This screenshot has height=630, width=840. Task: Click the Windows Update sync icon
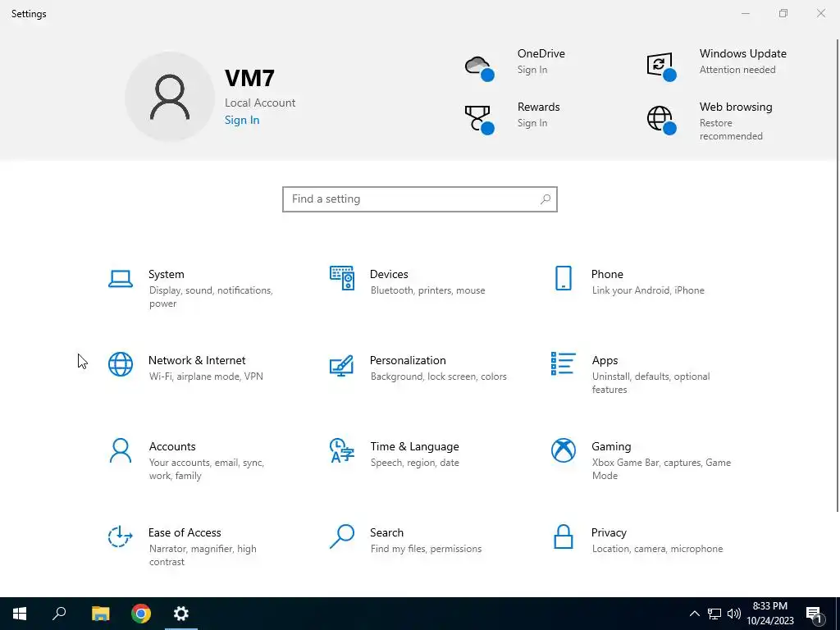(x=662, y=66)
